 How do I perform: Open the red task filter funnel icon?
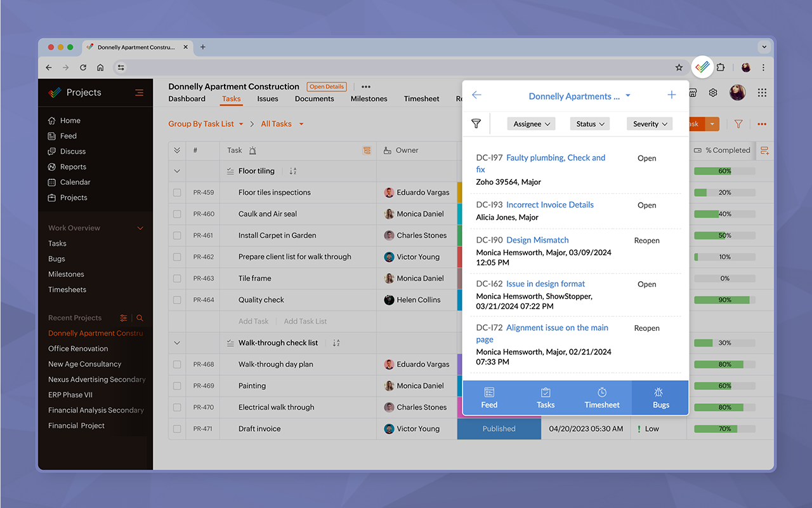738,124
